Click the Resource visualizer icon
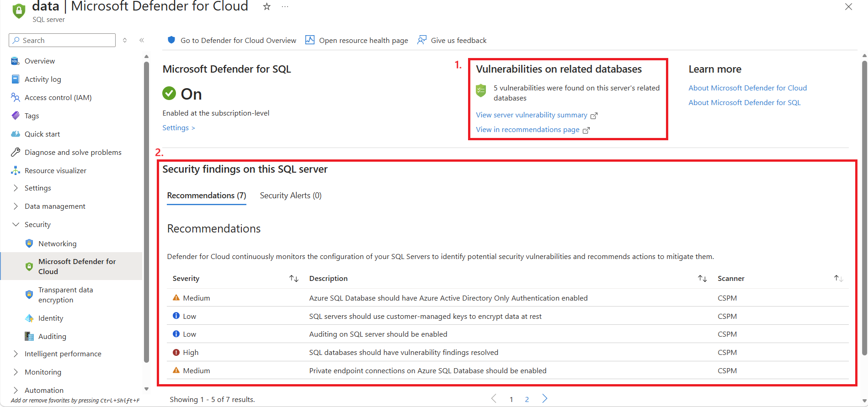The width and height of the screenshot is (868, 407). [15, 170]
